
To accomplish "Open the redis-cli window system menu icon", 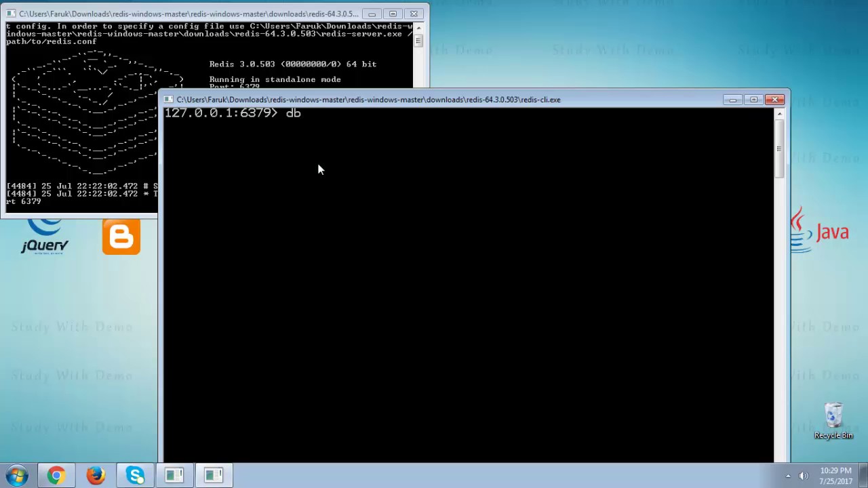I will [168, 100].
